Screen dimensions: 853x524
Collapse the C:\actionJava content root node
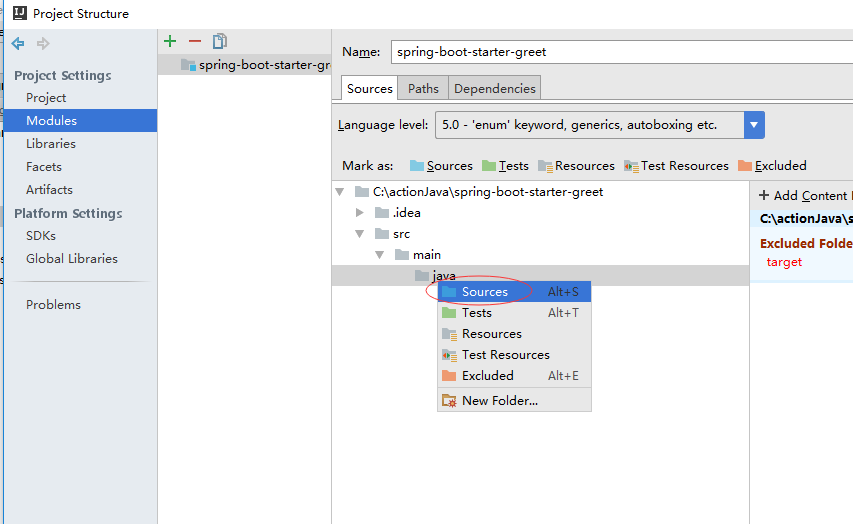pos(340,192)
